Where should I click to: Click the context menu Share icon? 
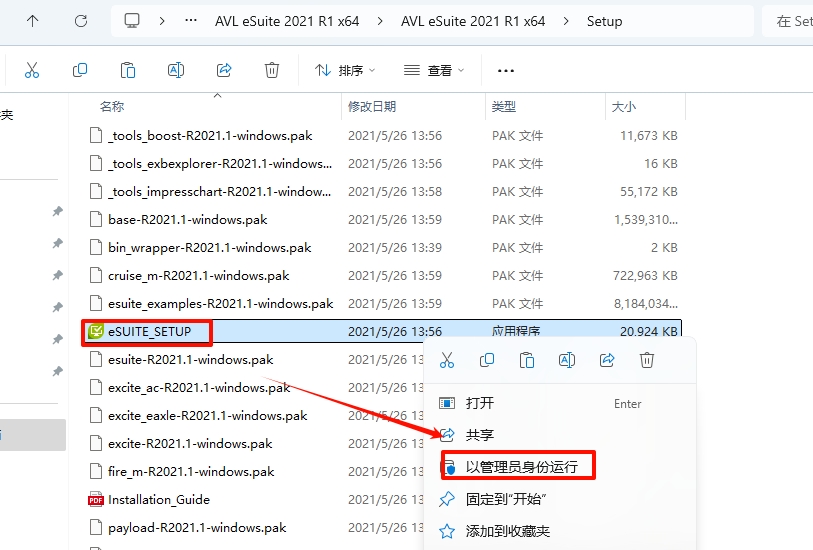coord(607,360)
